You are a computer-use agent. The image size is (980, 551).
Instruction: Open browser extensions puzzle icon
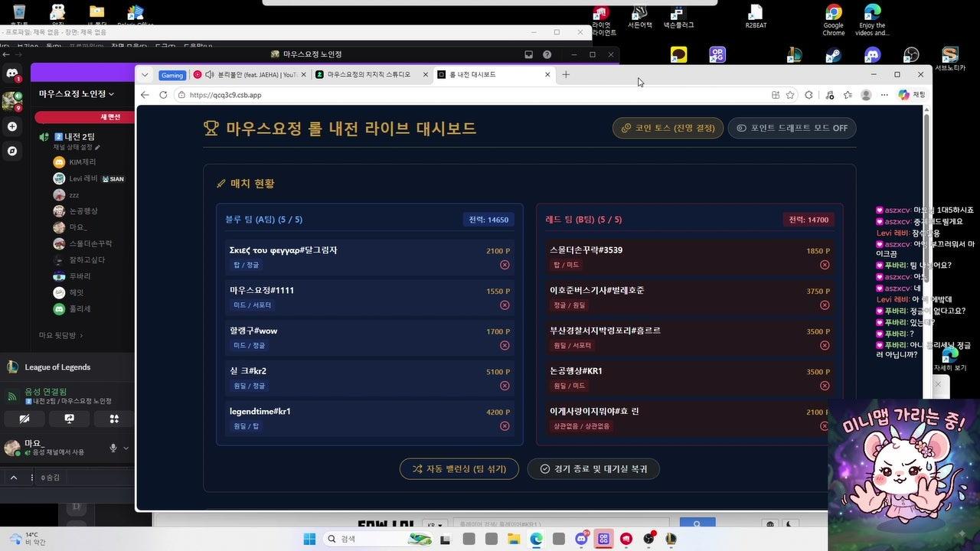click(x=808, y=95)
